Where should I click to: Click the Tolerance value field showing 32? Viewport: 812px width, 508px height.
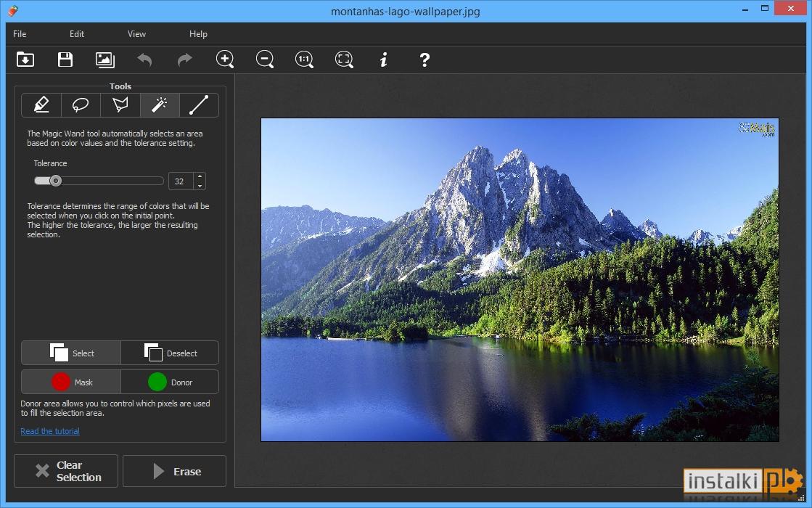180,181
